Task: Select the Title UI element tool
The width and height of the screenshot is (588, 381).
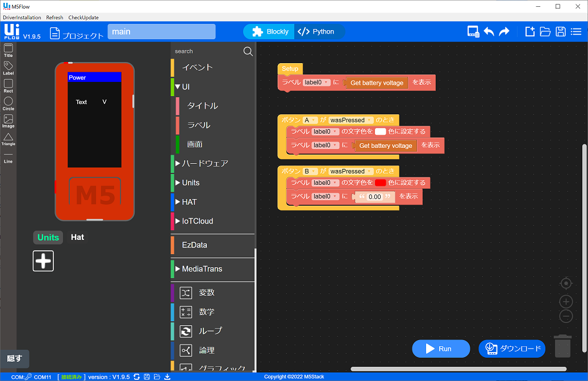Action: coord(9,50)
